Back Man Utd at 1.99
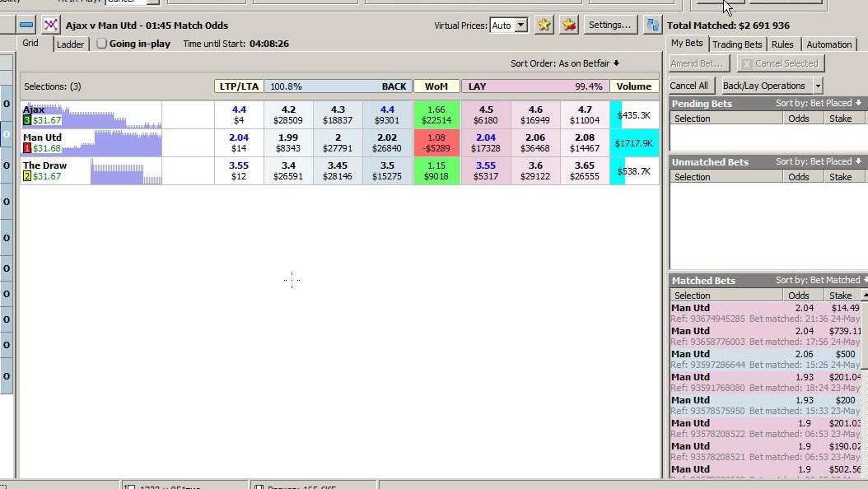The height and width of the screenshot is (489, 868). pyautogui.click(x=288, y=142)
